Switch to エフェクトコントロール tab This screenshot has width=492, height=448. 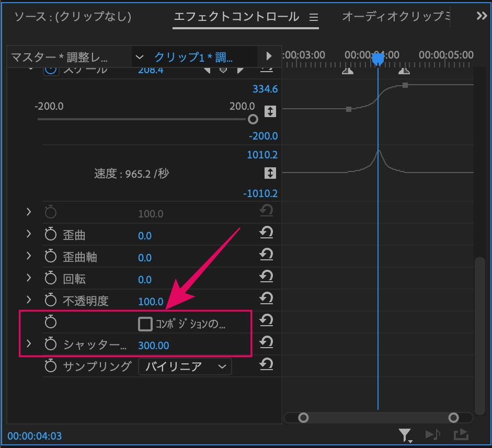[x=236, y=16]
